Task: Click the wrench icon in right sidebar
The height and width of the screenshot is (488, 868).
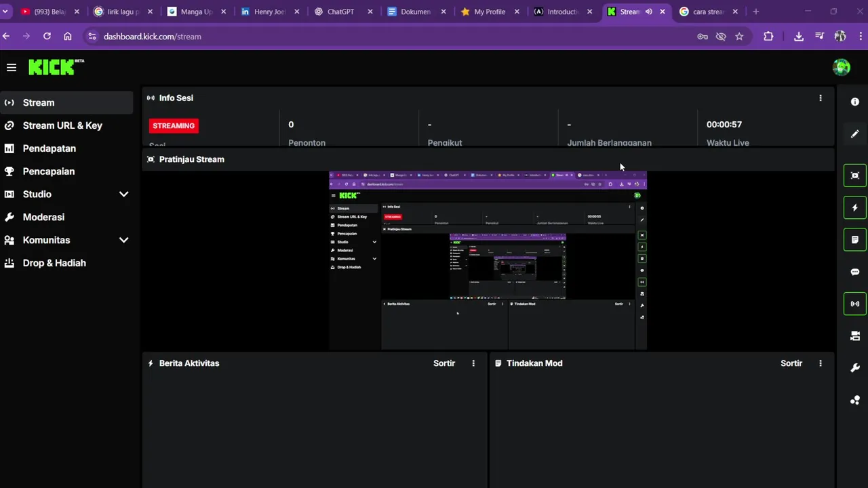Action: [855, 368]
